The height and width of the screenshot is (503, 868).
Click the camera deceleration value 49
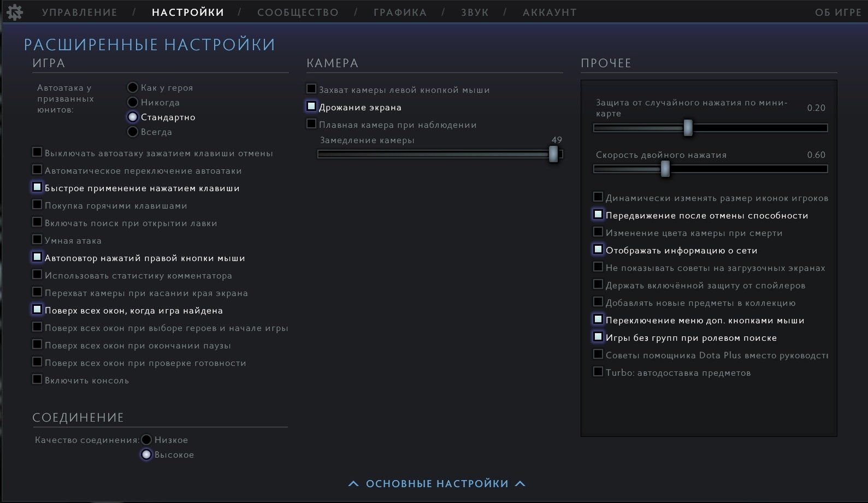coord(557,140)
